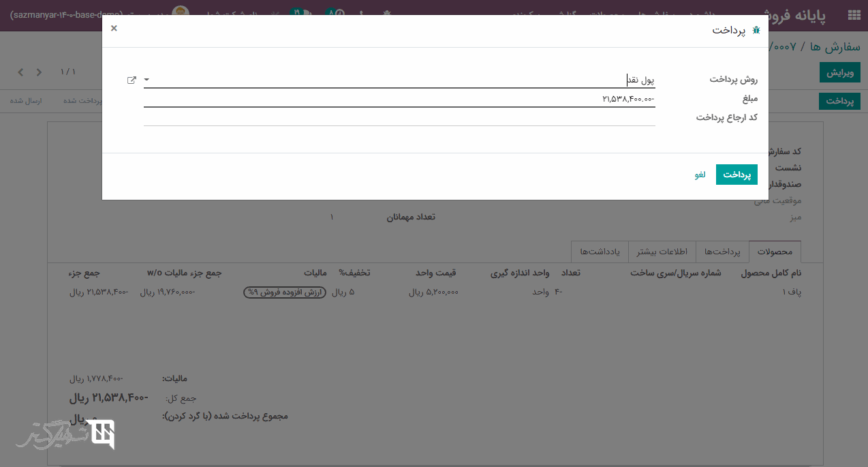Click the debug bug icon in dialog title
The height and width of the screenshot is (467, 868).
pyautogui.click(x=756, y=31)
